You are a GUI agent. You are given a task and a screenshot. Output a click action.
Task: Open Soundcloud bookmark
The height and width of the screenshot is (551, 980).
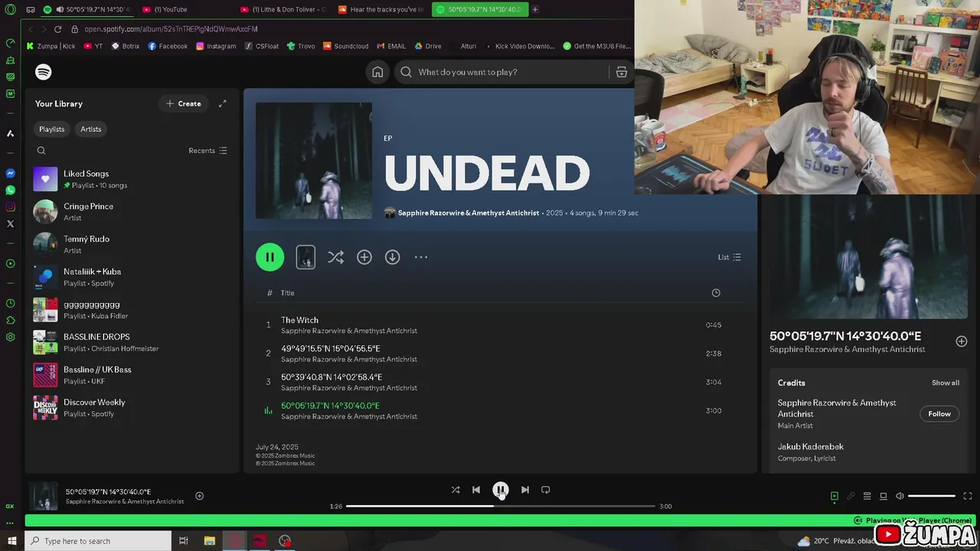[346, 46]
